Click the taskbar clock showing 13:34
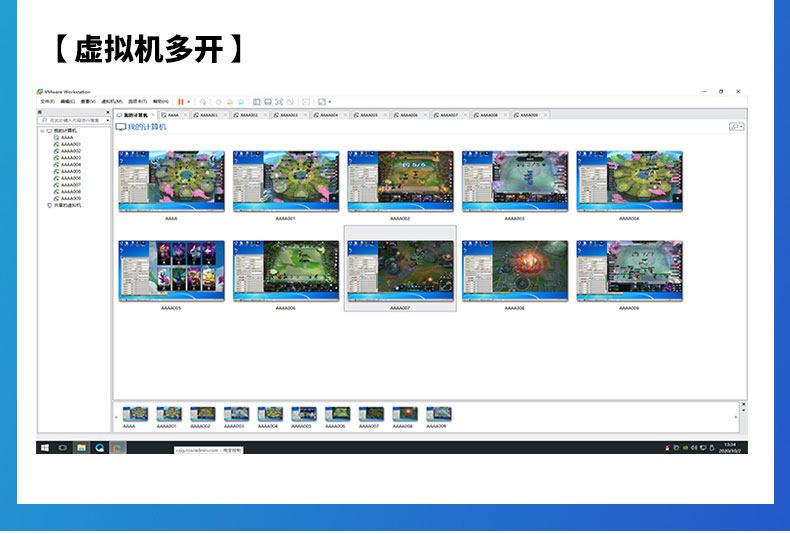Viewport: 790px width, 534px height. point(730,447)
